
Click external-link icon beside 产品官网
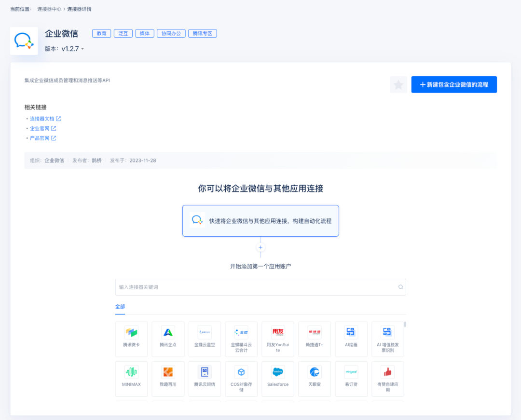[x=54, y=138]
